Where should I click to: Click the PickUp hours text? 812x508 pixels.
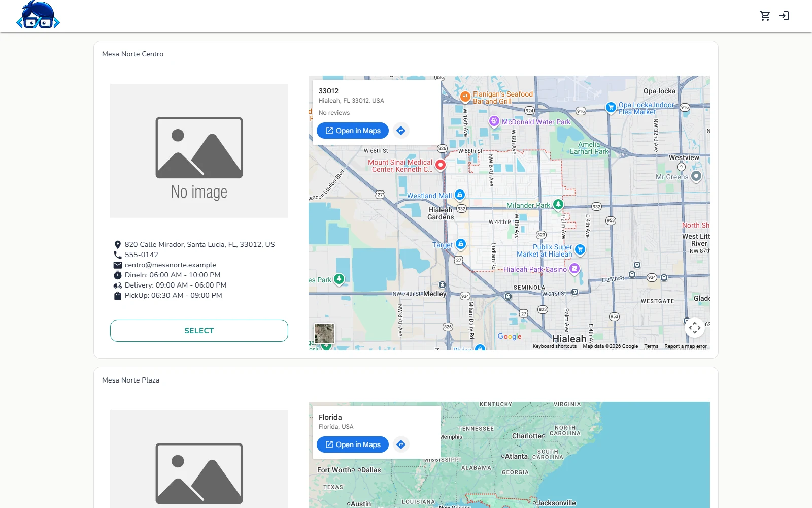pos(174,295)
